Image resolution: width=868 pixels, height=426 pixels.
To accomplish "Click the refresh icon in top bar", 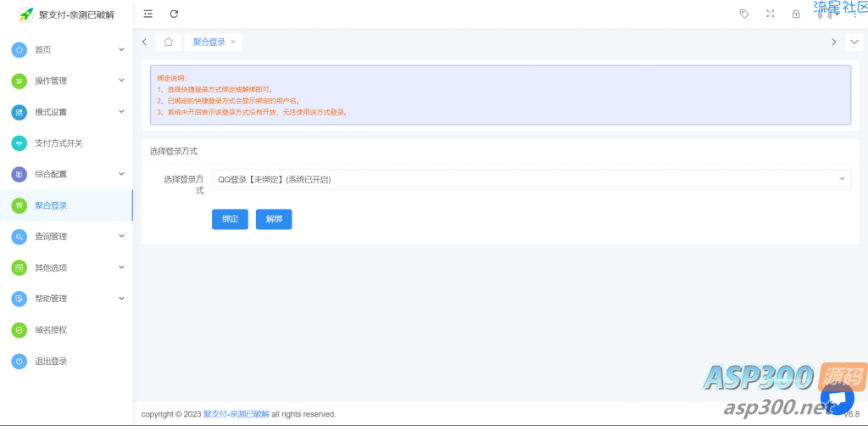I will [174, 14].
